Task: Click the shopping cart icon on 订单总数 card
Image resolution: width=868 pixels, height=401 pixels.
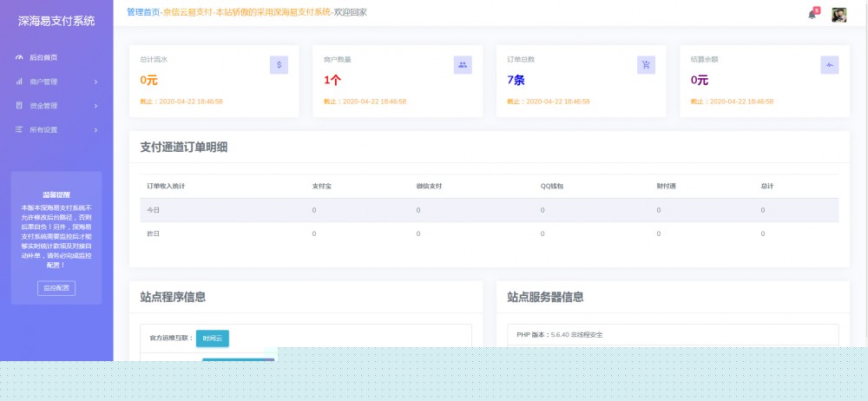Action: coord(646,64)
